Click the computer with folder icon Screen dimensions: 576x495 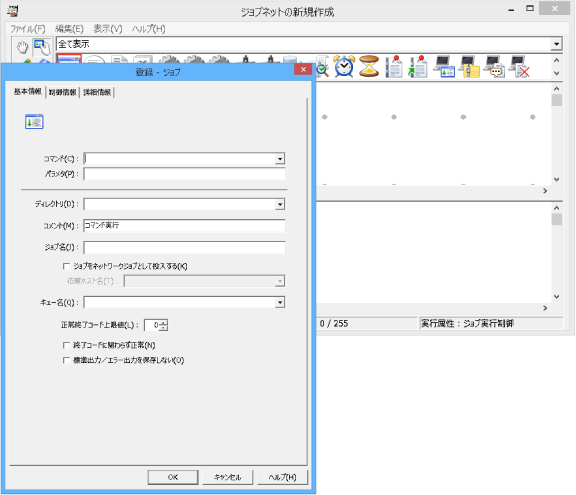pos(470,66)
